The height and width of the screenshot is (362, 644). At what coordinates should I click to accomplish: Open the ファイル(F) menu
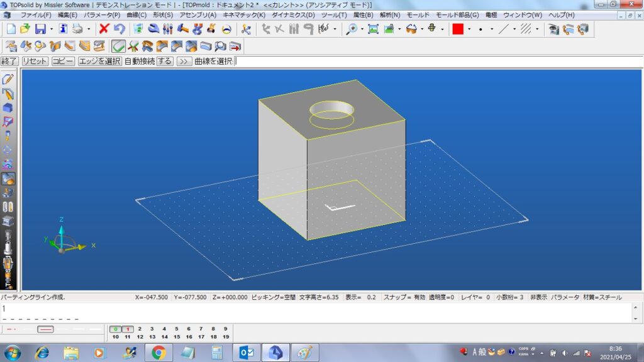click(36, 15)
